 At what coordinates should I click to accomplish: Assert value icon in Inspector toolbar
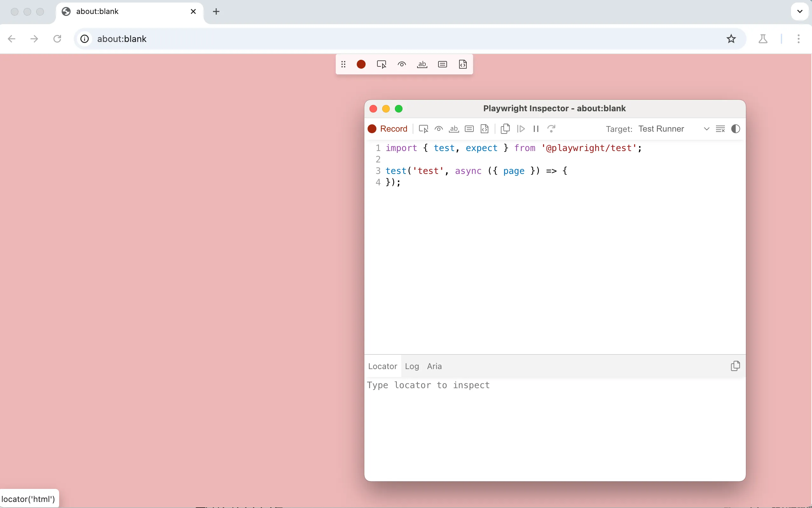[469, 129]
